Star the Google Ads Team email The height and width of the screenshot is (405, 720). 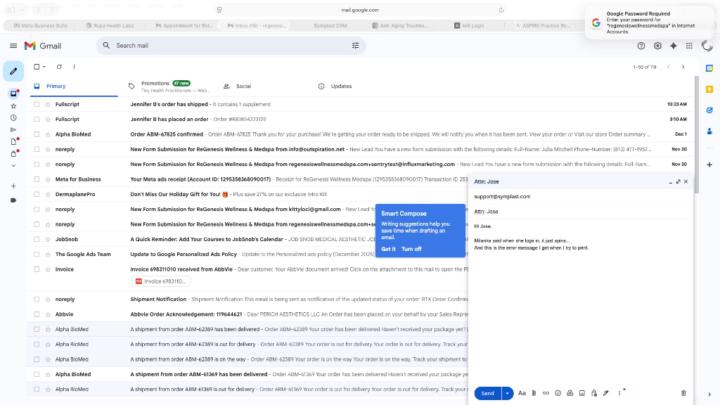click(x=48, y=254)
